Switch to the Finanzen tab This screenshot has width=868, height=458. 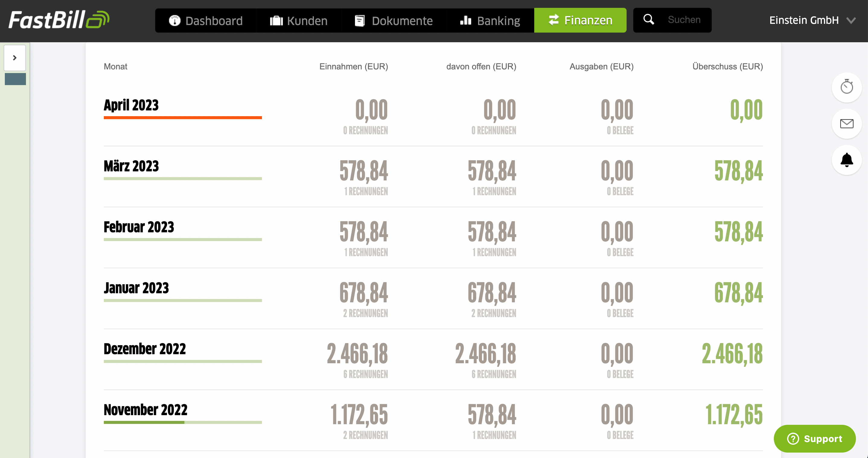580,20
